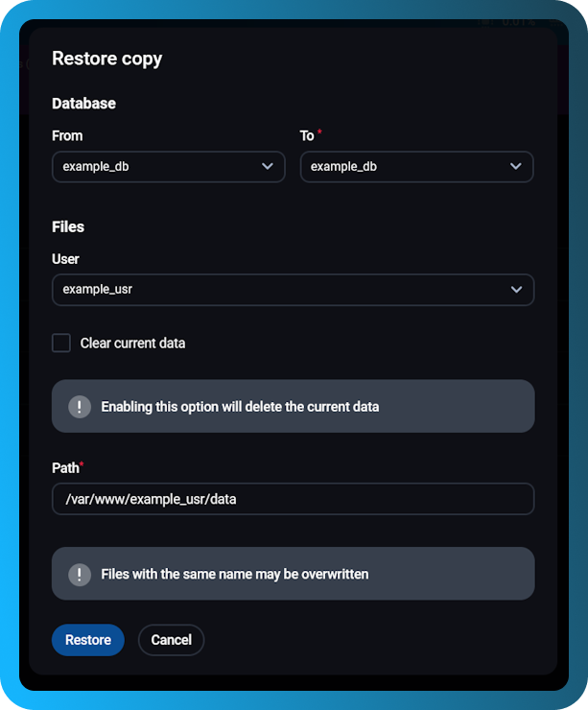Image resolution: width=588 pixels, height=710 pixels.
Task: Click the Files section heading
Action: tap(68, 227)
